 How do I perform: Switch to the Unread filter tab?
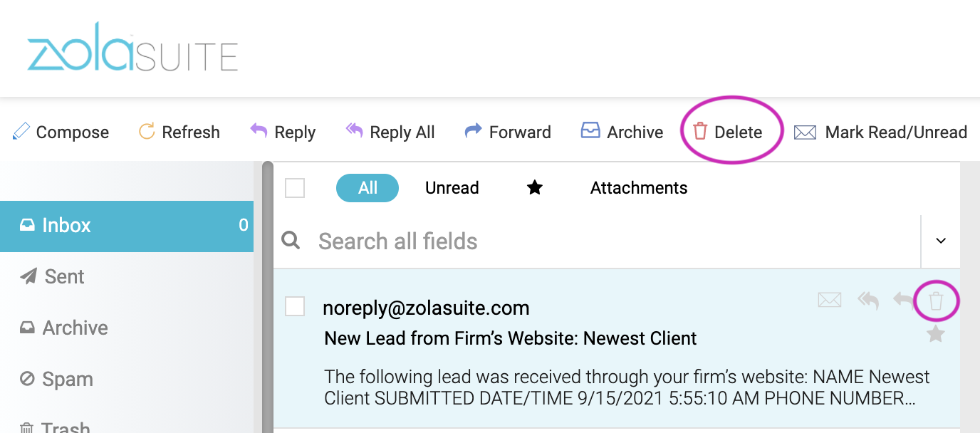(x=452, y=188)
